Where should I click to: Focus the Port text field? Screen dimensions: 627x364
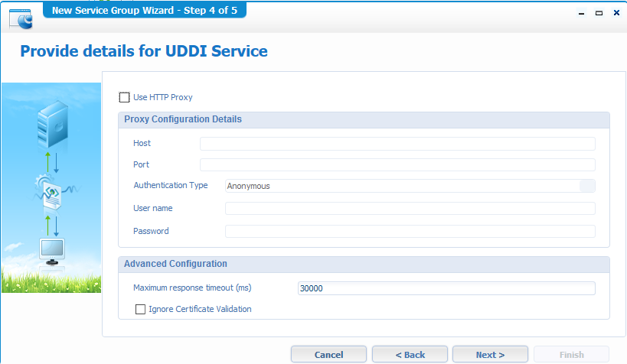397,164
